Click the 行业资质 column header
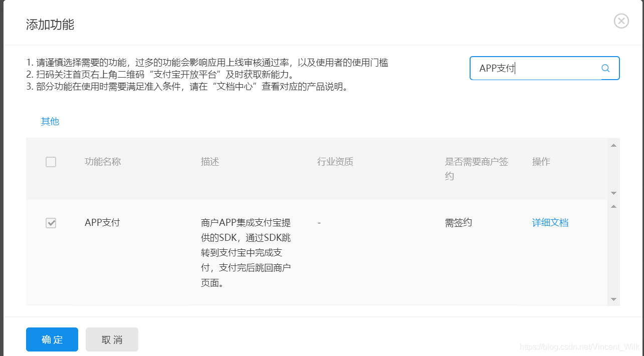 click(x=335, y=162)
